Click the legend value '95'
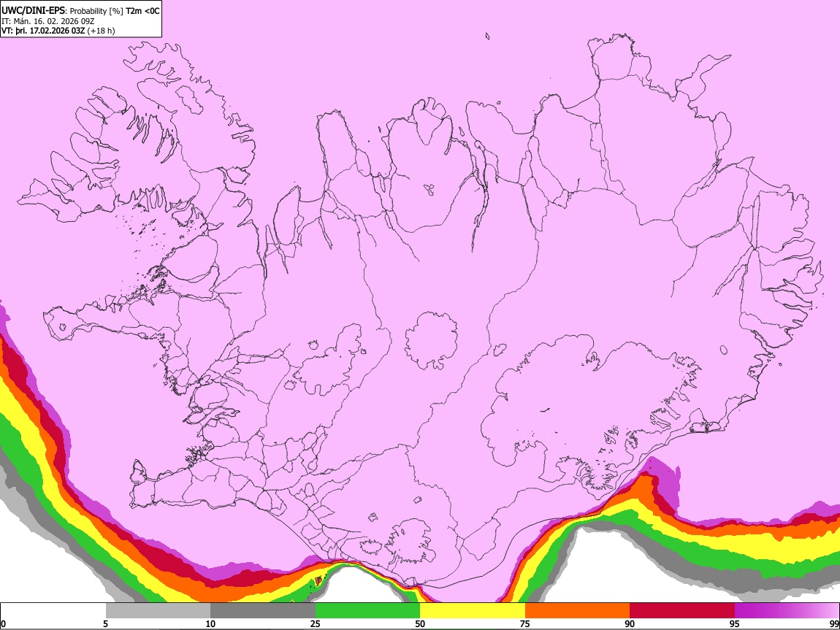 pyautogui.click(x=735, y=623)
